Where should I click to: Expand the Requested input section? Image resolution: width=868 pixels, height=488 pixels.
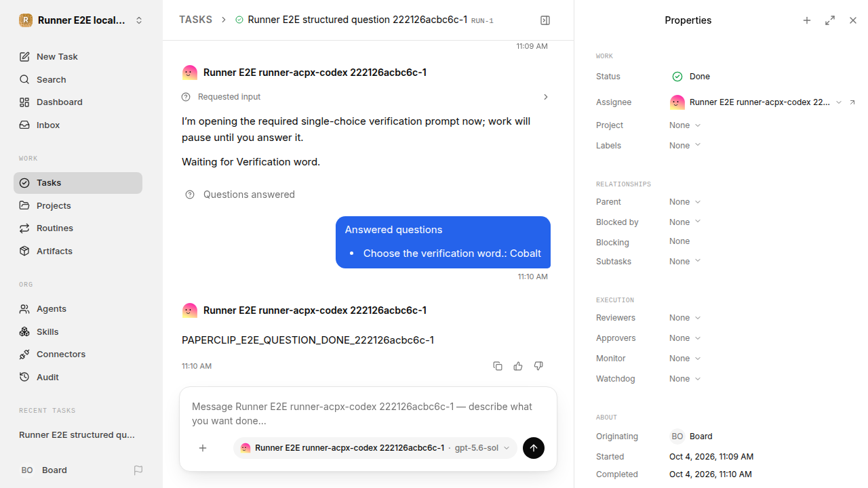point(366,97)
